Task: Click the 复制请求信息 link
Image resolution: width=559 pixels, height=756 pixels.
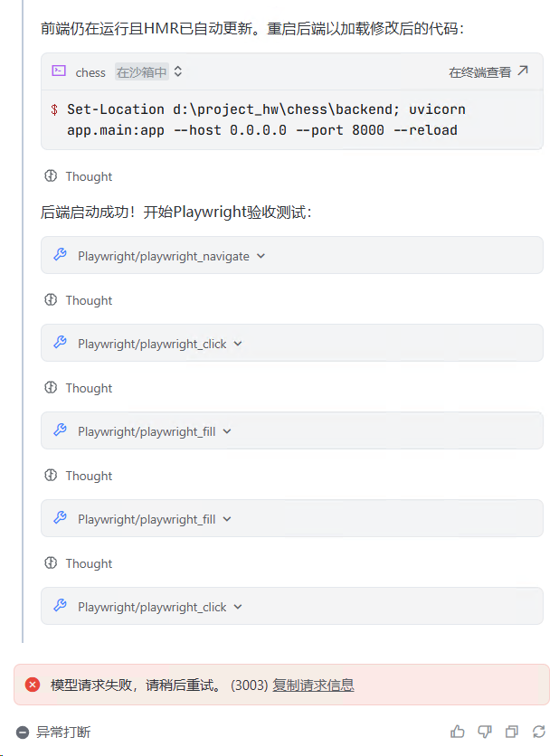Action: point(313,685)
